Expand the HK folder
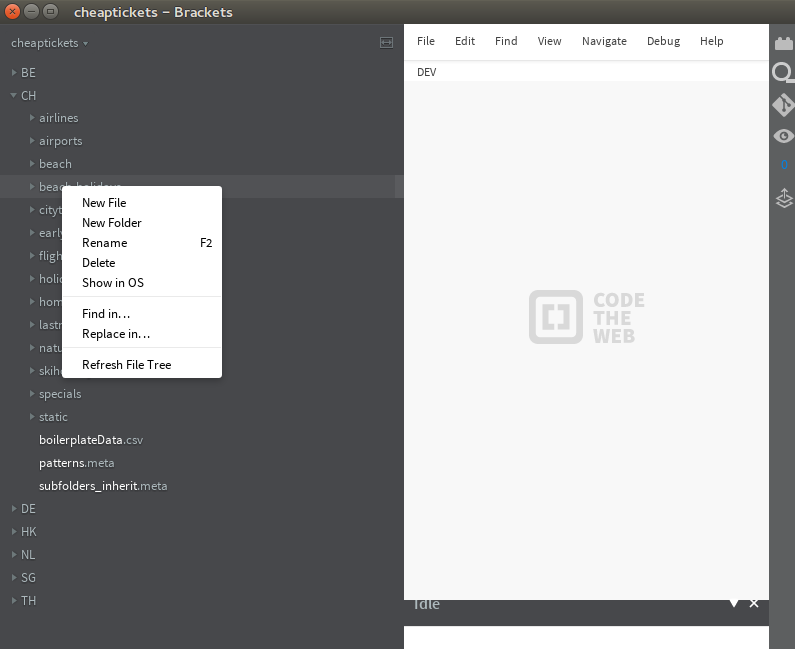Screen dimensions: 795x649 [14, 531]
